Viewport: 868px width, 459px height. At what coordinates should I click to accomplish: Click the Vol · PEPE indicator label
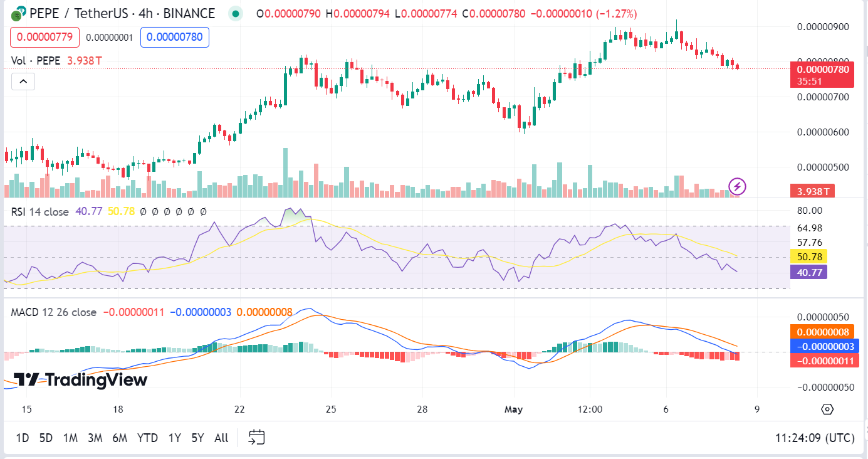[x=36, y=61]
